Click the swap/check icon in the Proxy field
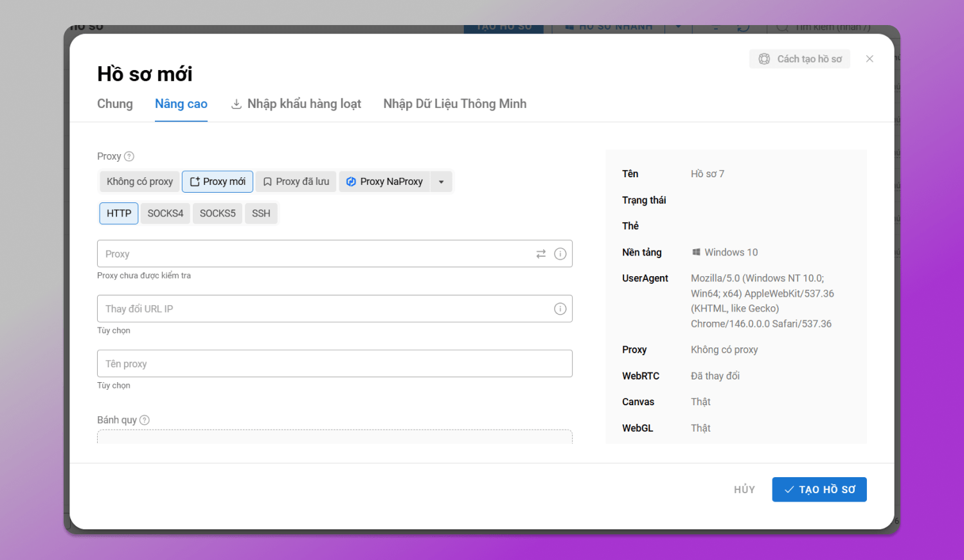964x560 pixels. (x=540, y=254)
